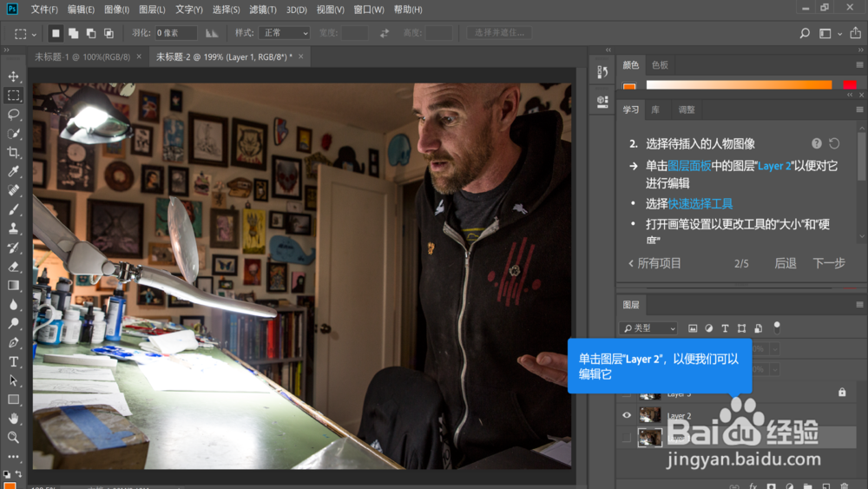The width and height of the screenshot is (868, 489).
Task: Open the Edit Toolbar ellipsis menu
Action: [x=13, y=456]
